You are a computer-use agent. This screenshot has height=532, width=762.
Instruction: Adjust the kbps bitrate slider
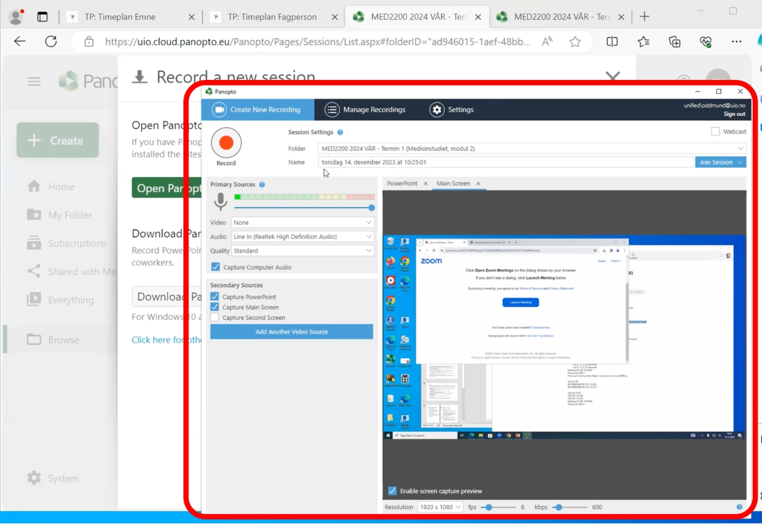558,507
